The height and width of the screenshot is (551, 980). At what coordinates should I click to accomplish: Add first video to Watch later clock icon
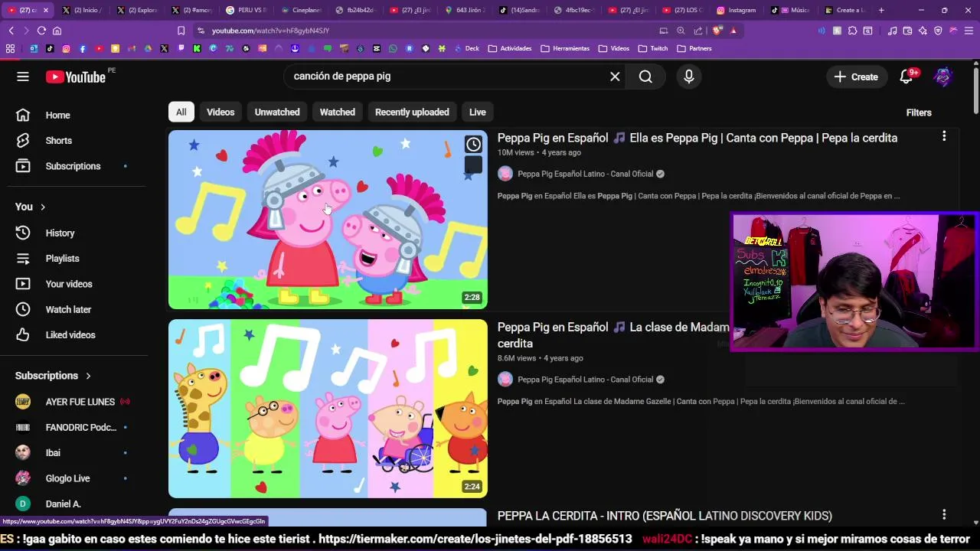tap(473, 145)
